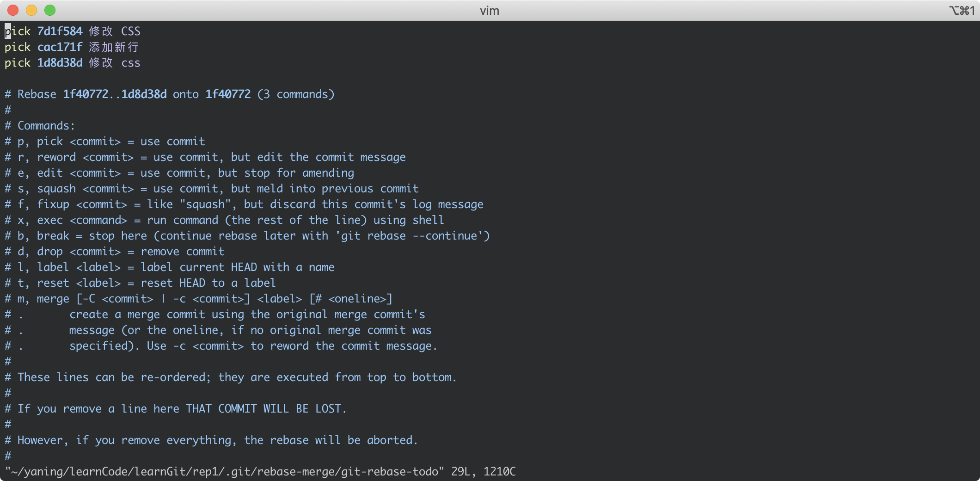Image resolution: width=980 pixels, height=481 pixels.
Task: Click the word pick before 1d8d38d
Action: click(18, 63)
